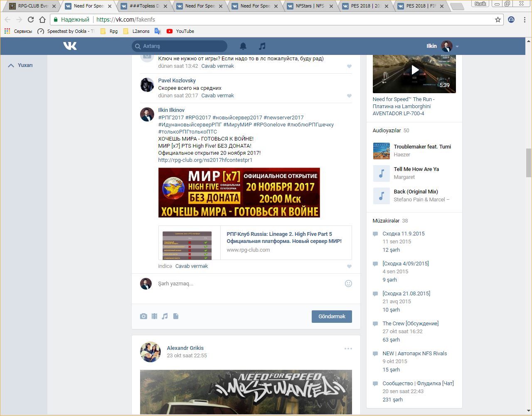
Task: Open the Audioyazılar section header
Action: coord(387,131)
